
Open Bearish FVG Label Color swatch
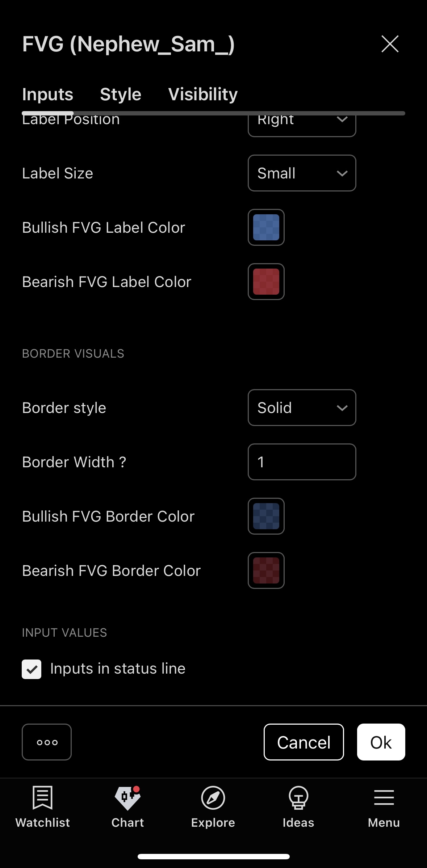266,282
